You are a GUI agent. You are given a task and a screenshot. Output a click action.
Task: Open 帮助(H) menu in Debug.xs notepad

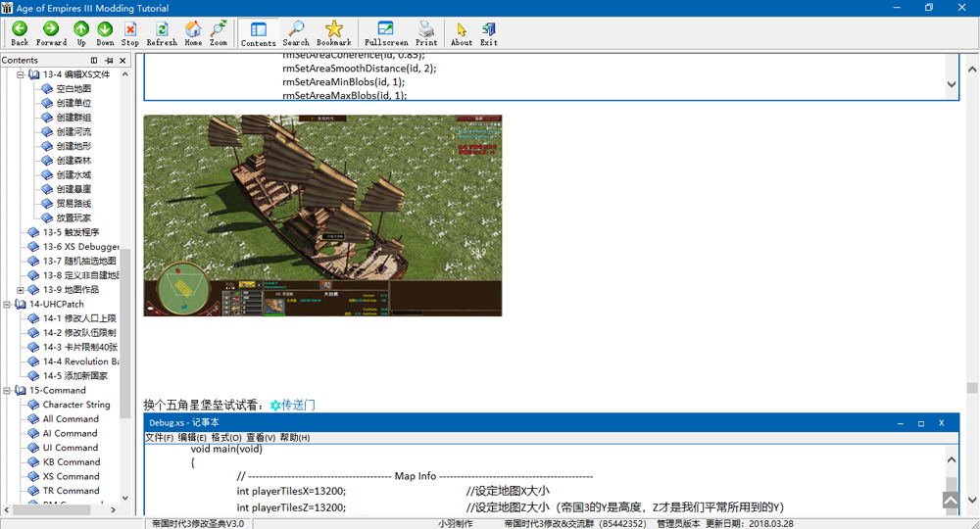click(295, 438)
